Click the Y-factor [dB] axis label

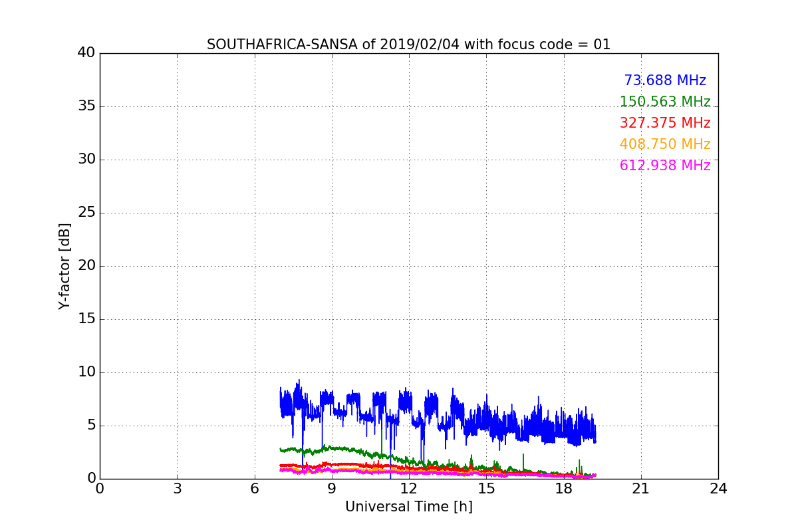[x=65, y=266]
